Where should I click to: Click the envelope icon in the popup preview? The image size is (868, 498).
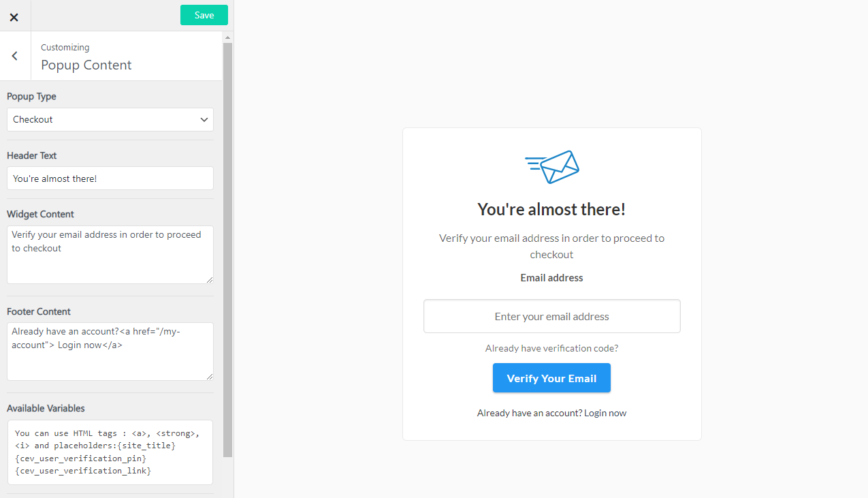551,166
